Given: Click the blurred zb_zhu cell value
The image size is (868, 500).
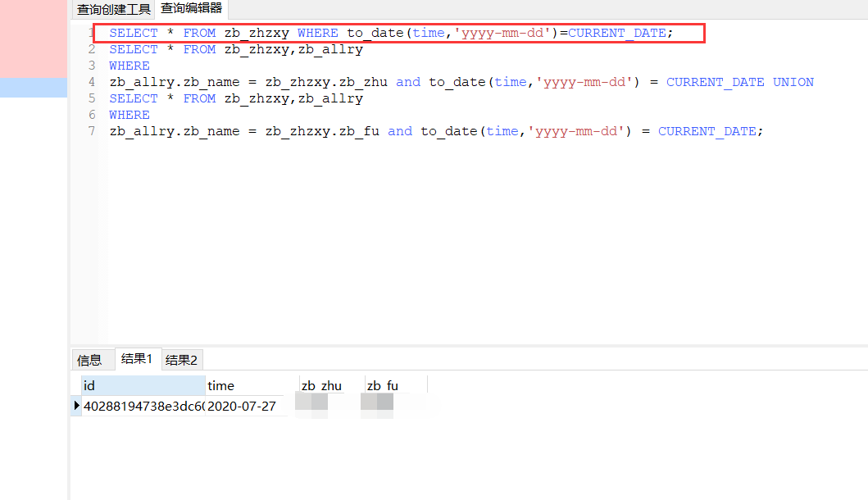Looking at the screenshot, I should tap(311, 404).
